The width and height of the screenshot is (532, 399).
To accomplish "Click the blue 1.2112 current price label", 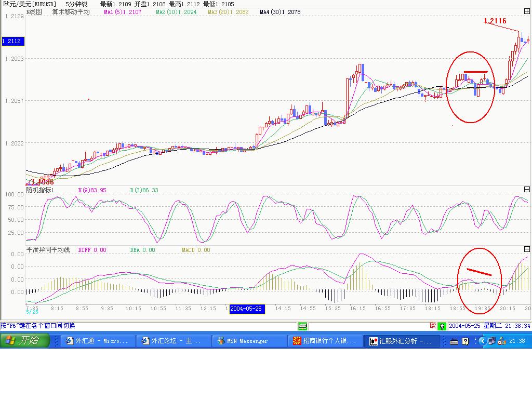I will coord(13,41).
